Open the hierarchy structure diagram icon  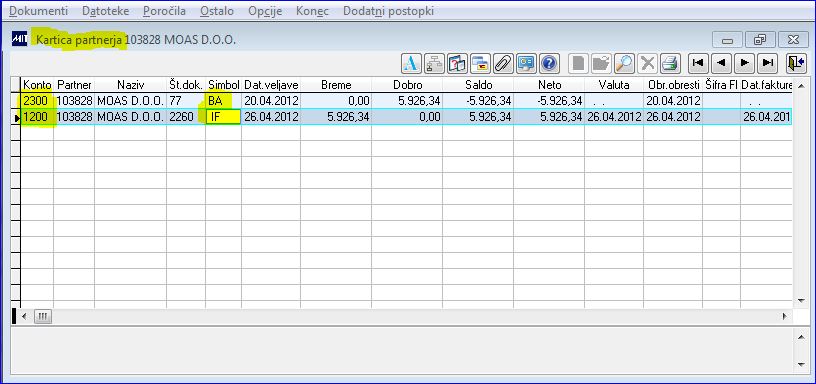click(434, 63)
